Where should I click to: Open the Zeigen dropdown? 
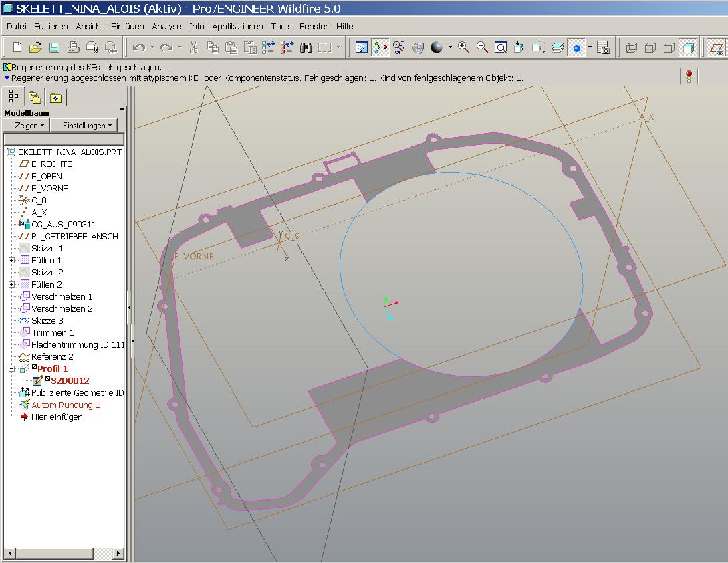tap(27, 126)
